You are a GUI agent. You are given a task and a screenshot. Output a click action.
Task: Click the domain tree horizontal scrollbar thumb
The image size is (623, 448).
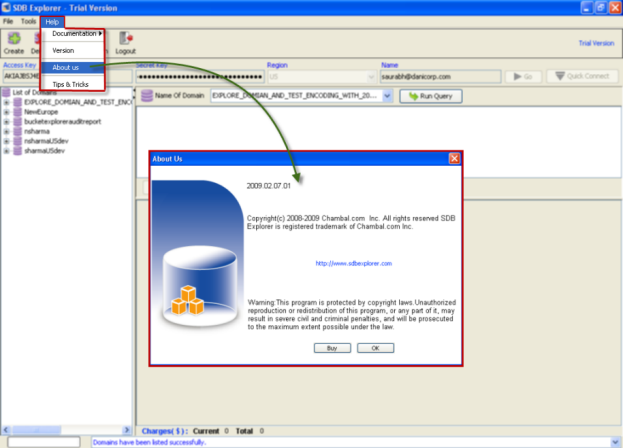[36, 430]
